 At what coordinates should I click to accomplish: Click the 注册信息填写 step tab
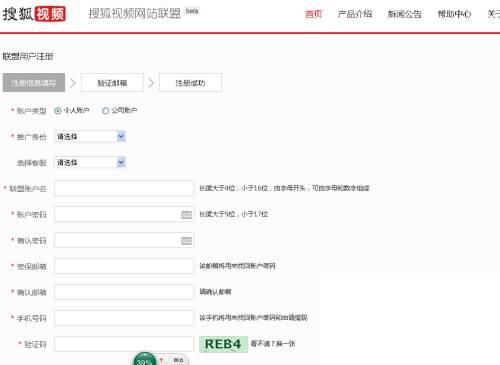(x=34, y=83)
